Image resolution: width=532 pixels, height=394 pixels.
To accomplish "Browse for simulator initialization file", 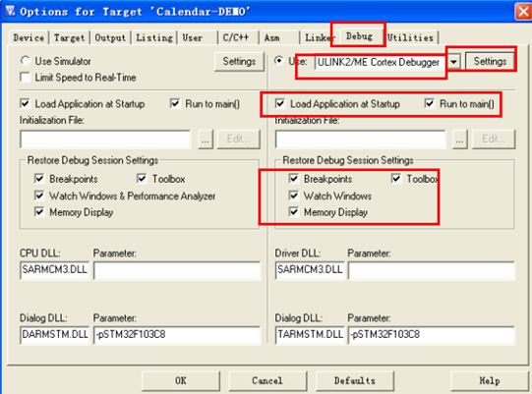I will coord(206,139).
